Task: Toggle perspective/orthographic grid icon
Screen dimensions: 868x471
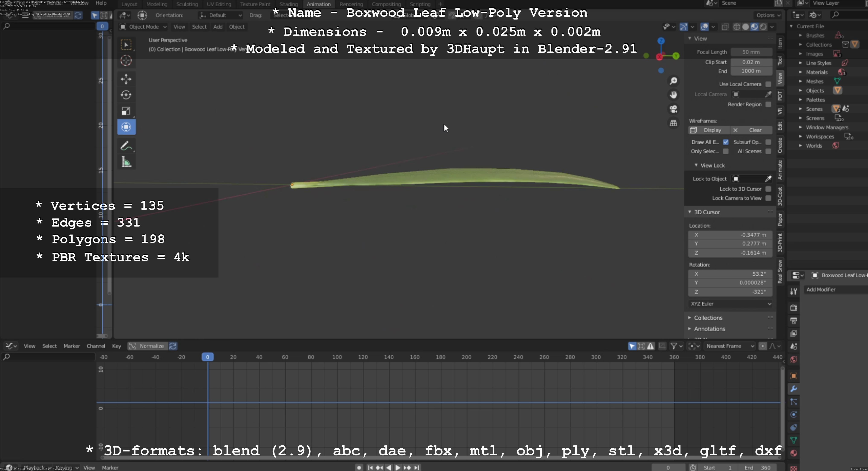Action: 673,123
